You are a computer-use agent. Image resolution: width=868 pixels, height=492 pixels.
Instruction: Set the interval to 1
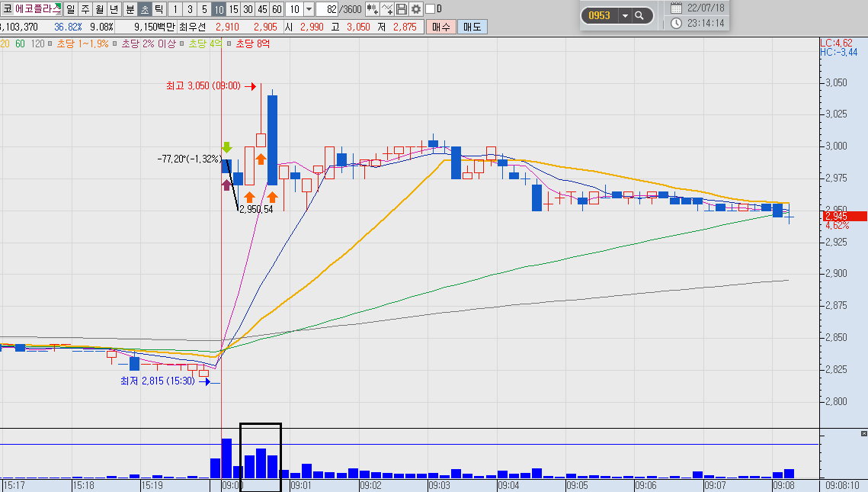[x=175, y=9]
